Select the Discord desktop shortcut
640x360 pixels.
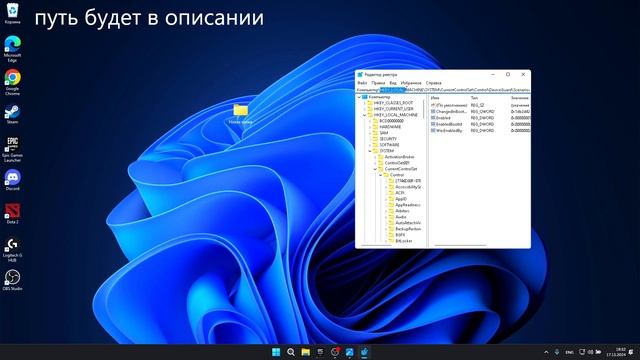[x=12, y=180]
